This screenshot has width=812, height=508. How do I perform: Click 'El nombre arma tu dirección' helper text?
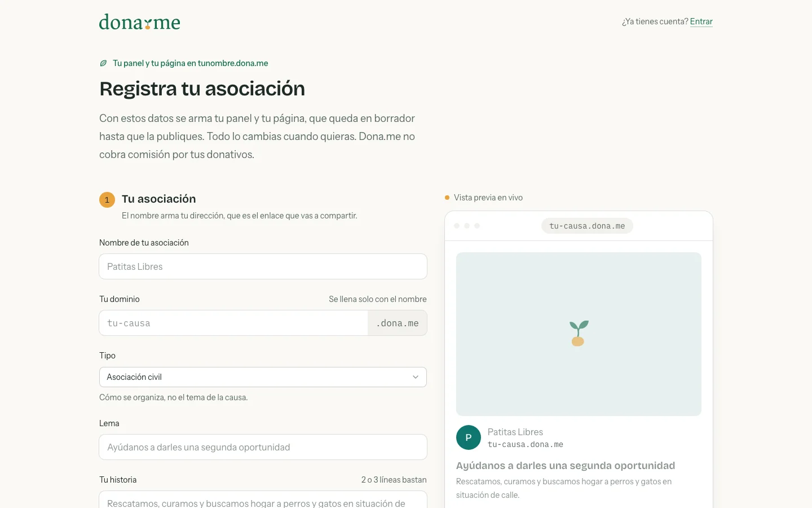[240, 216]
